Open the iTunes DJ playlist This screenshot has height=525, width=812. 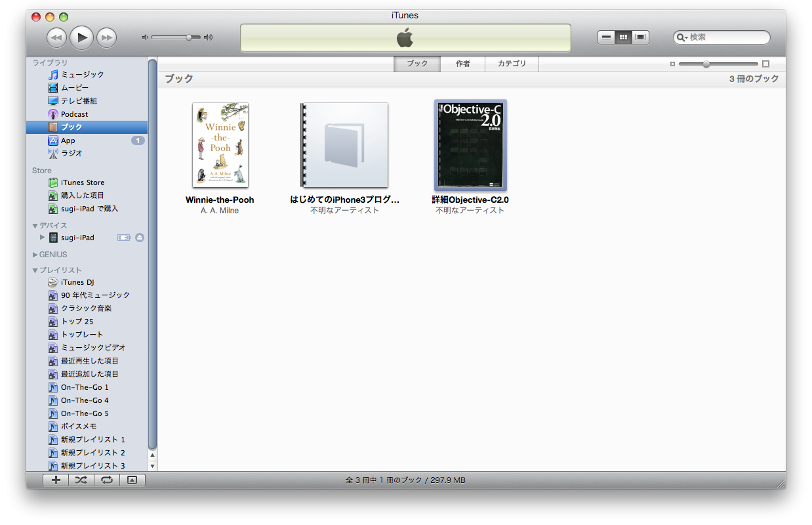pos(77,282)
